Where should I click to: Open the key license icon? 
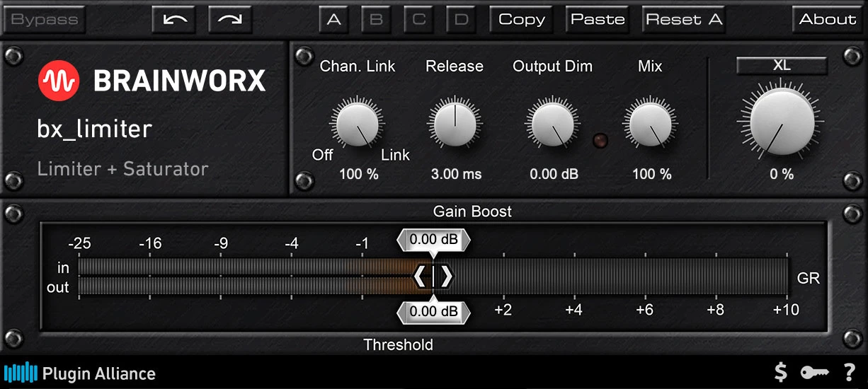[x=814, y=372]
